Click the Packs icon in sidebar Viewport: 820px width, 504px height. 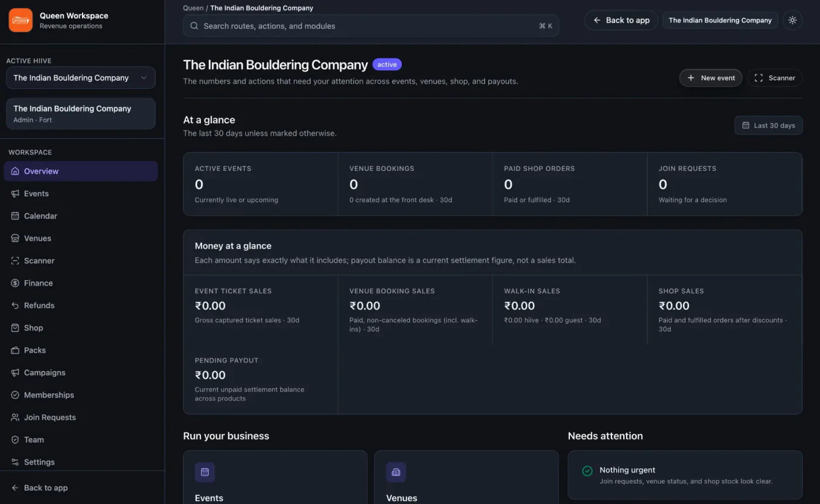15,350
